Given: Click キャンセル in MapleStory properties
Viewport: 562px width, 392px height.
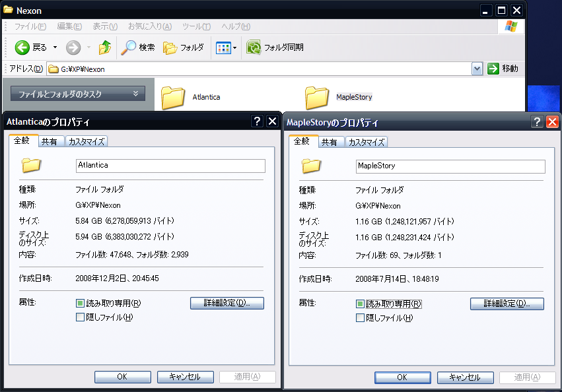Looking at the screenshot, I should coord(465,377).
